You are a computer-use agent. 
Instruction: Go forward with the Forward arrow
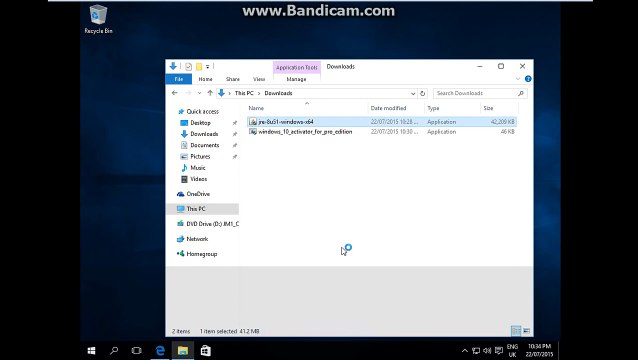click(188, 93)
